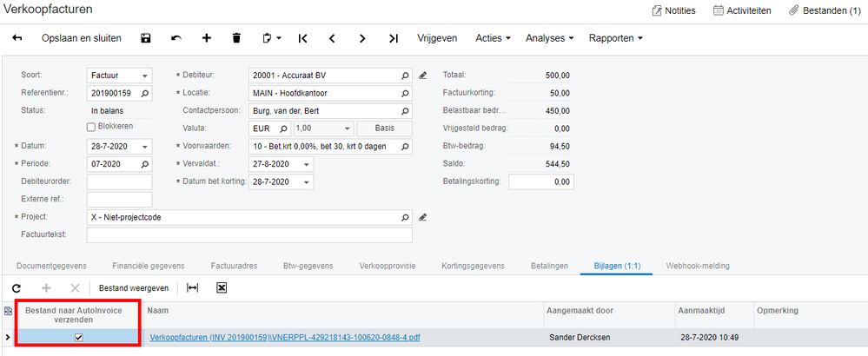Delete the invoice with the trash icon
868x356 pixels.
[x=236, y=38]
